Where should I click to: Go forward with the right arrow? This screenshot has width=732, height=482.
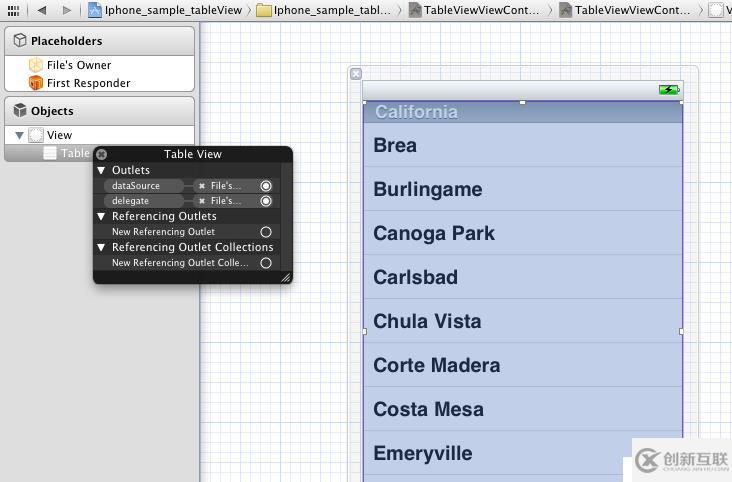coord(67,10)
